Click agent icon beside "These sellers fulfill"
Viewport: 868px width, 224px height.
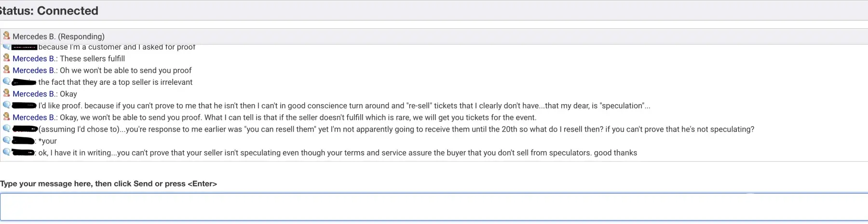[6, 58]
